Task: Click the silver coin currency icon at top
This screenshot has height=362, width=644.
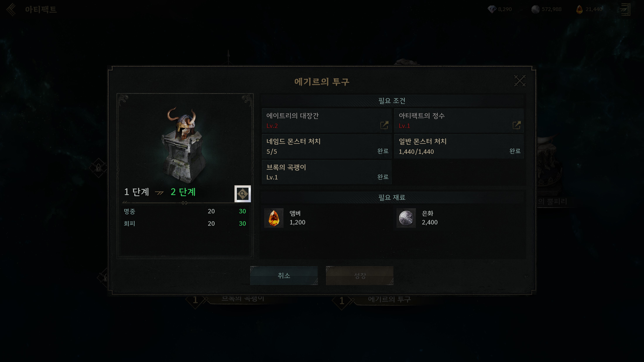Action: [x=535, y=9]
